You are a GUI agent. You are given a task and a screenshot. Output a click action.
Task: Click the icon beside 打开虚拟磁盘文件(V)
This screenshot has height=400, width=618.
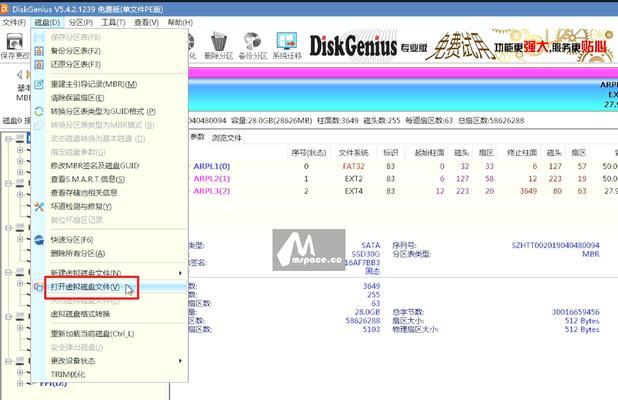click(x=38, y=287)
